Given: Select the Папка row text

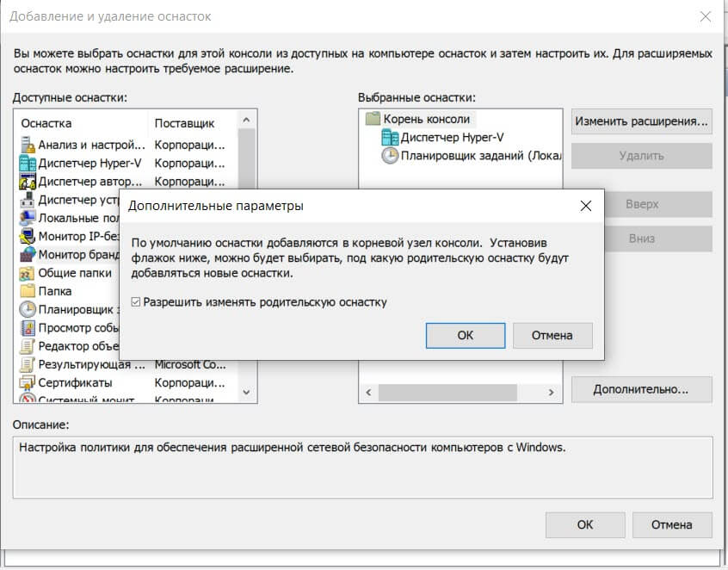Looking at the screenshot, I should [x=55, y=291].
